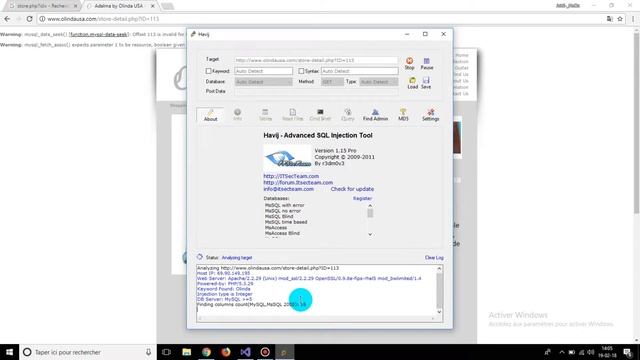Open a new Chrome tab

(x=167, y=6)
